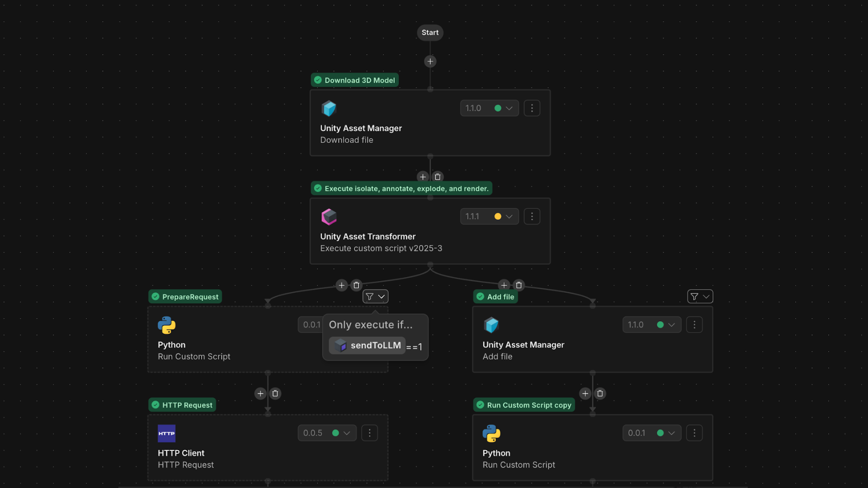
Task: Open the more options menu on HTTP Client node
Action: (370, 433)
